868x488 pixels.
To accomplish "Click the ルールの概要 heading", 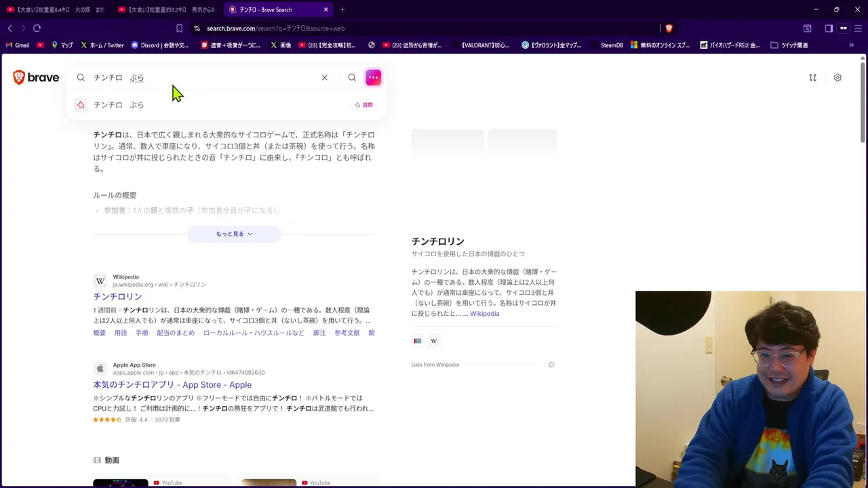I will [115, 195].
